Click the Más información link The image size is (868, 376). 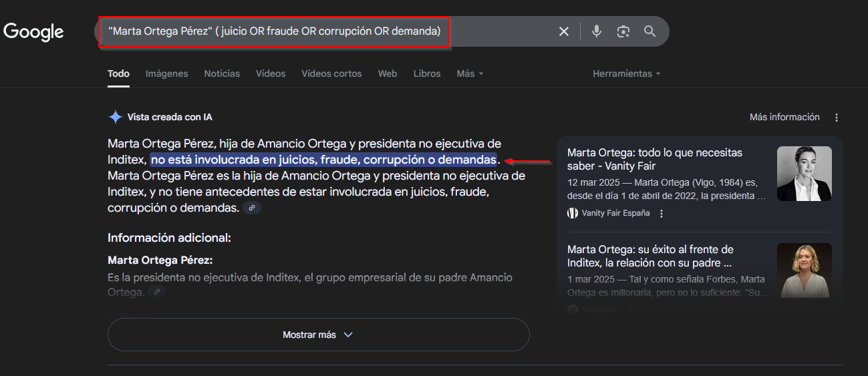tap(784, 117)
